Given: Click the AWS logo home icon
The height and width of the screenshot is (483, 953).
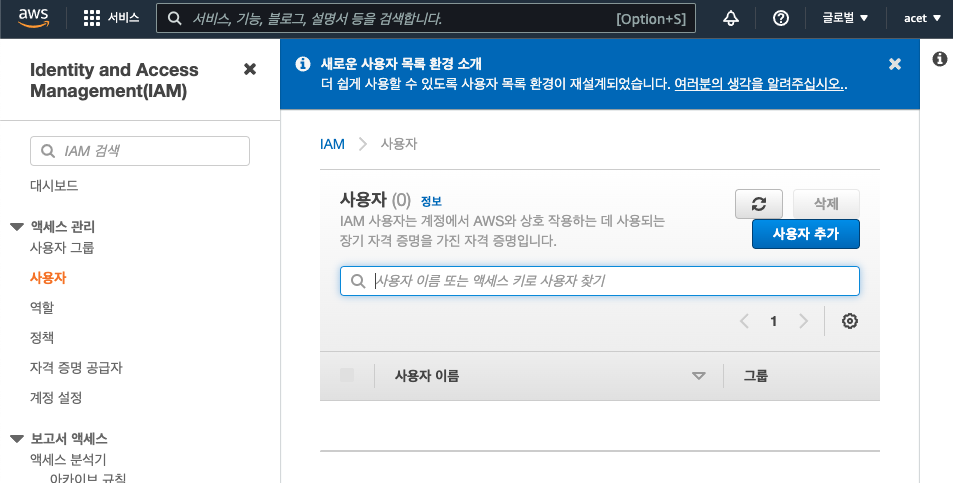Looking at the screenshot, I should [x=33, y=19].
